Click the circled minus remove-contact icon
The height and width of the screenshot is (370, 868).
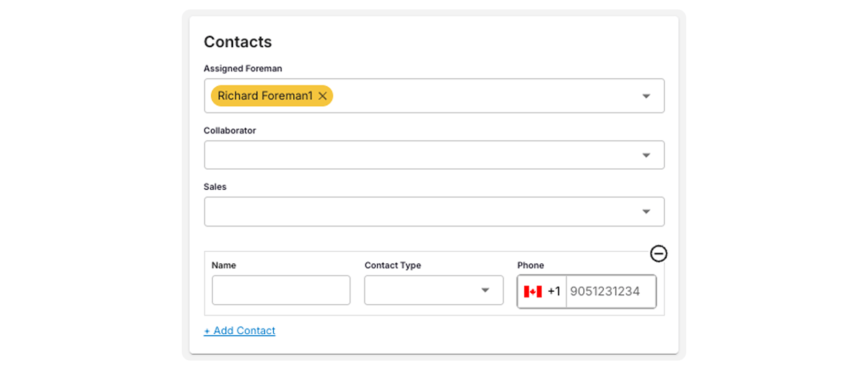pyautogui.click(x=658, y=253)
